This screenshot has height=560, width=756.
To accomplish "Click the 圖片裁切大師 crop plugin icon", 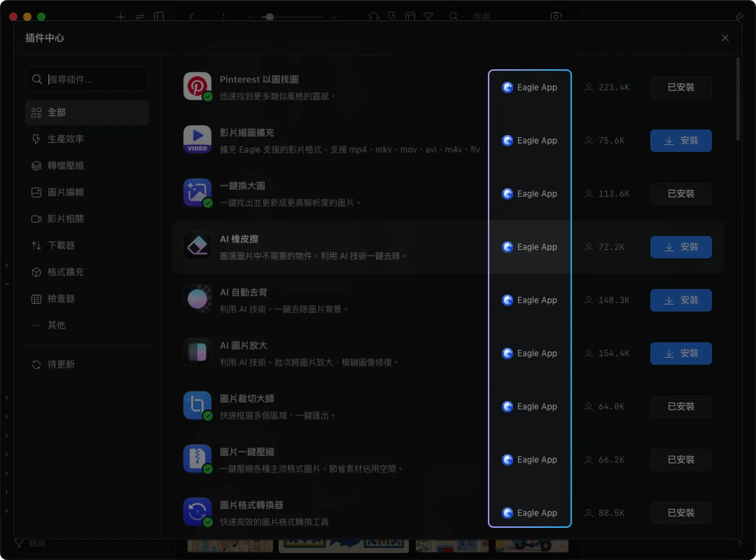I will (x=197, y=405).
